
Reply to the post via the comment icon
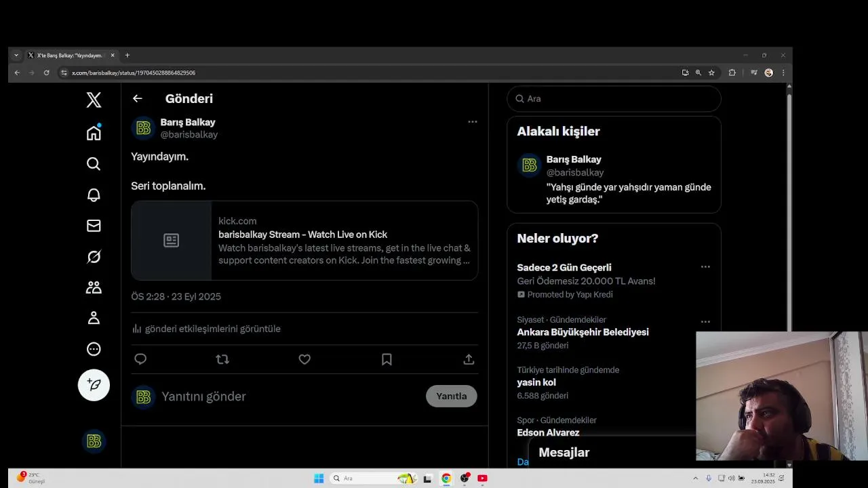pos(140,359)
